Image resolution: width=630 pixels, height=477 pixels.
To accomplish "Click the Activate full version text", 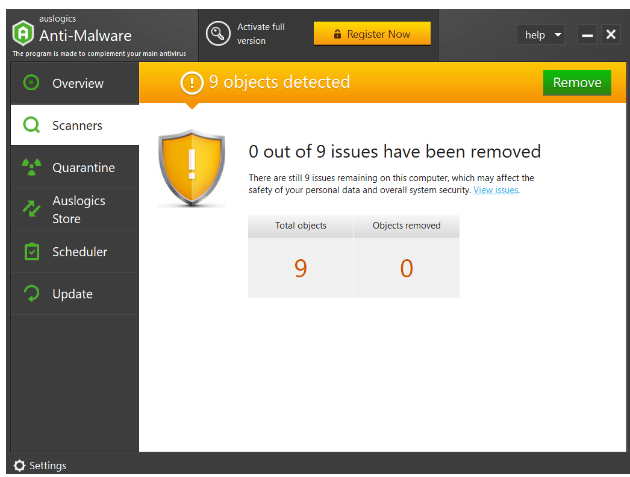I will [260, 34].
